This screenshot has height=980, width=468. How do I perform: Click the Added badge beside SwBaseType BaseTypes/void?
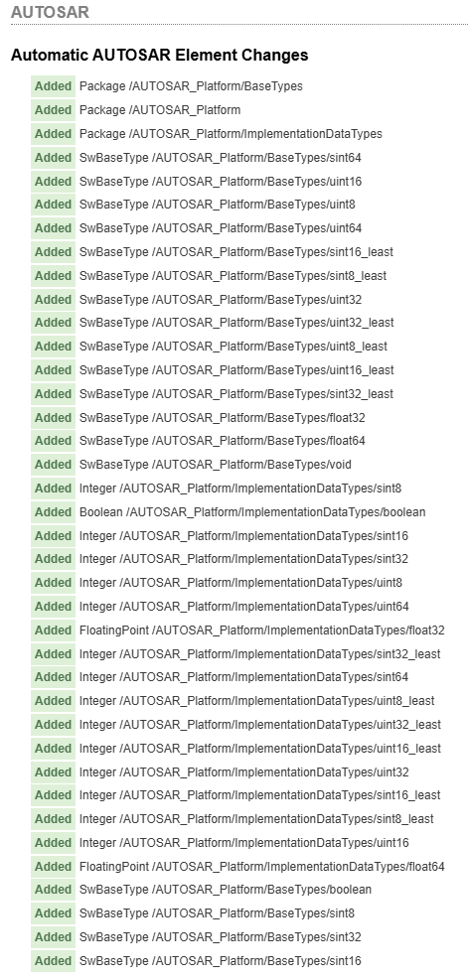54,465
